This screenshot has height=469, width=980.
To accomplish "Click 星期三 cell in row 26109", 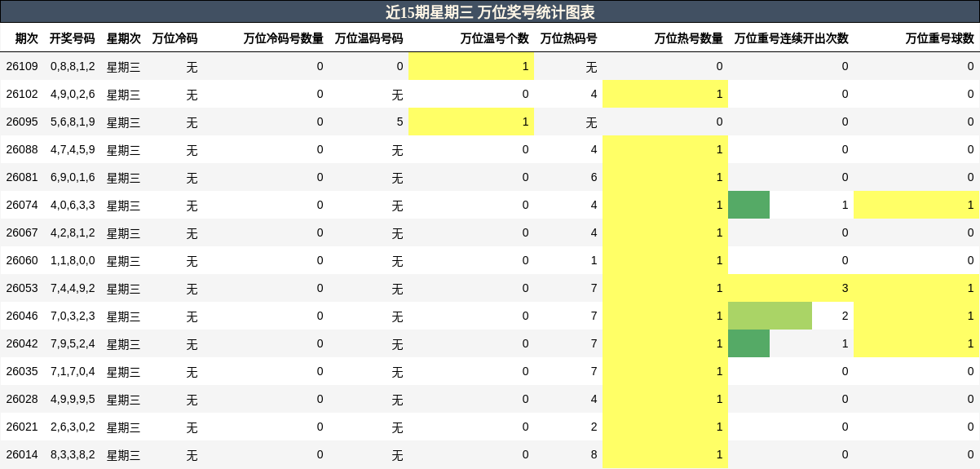I will click(x=124, y=66).
